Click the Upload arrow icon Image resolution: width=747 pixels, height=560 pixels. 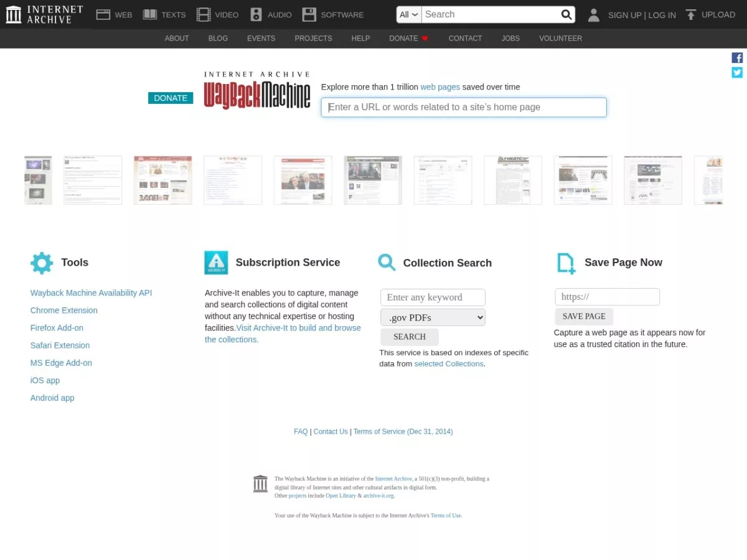(x=690, y=14)
